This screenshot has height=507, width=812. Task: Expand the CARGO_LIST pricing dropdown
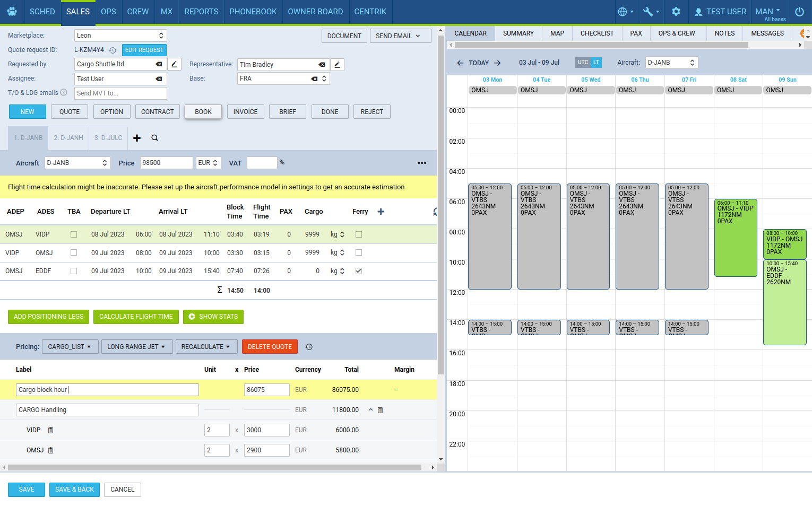[69, 347]
